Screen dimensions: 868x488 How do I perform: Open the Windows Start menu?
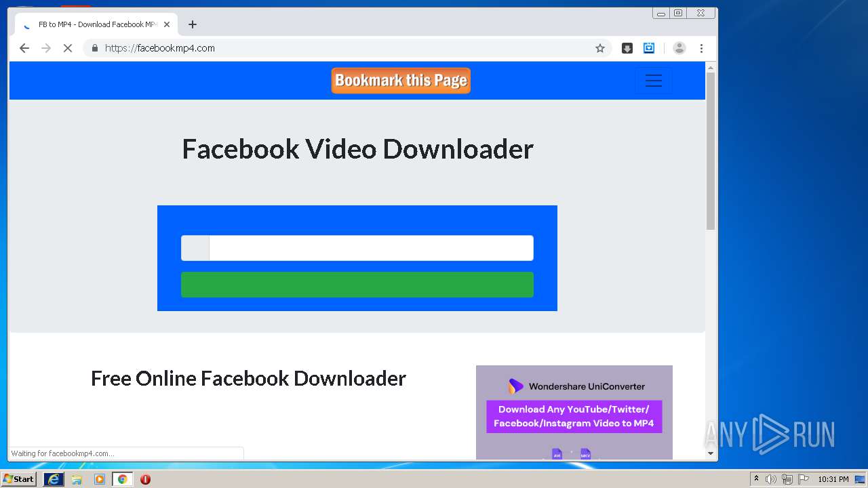pos(19,479)
